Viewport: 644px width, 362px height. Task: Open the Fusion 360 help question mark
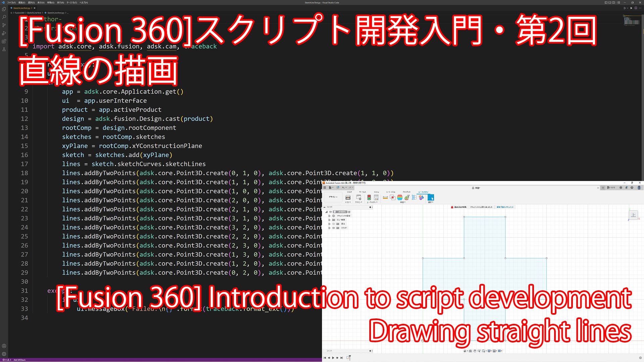632,187
